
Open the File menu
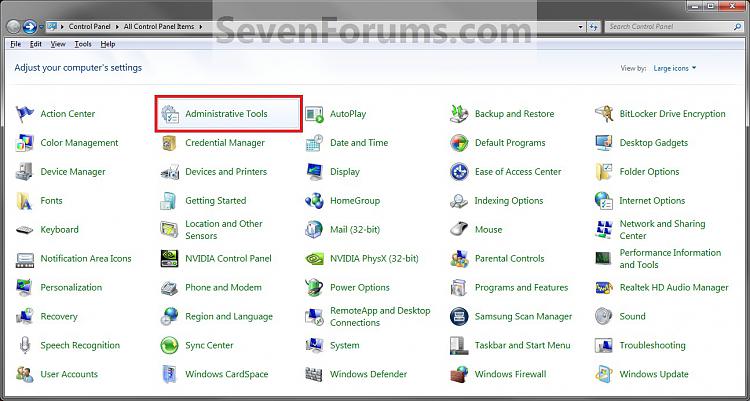[15, 44]
